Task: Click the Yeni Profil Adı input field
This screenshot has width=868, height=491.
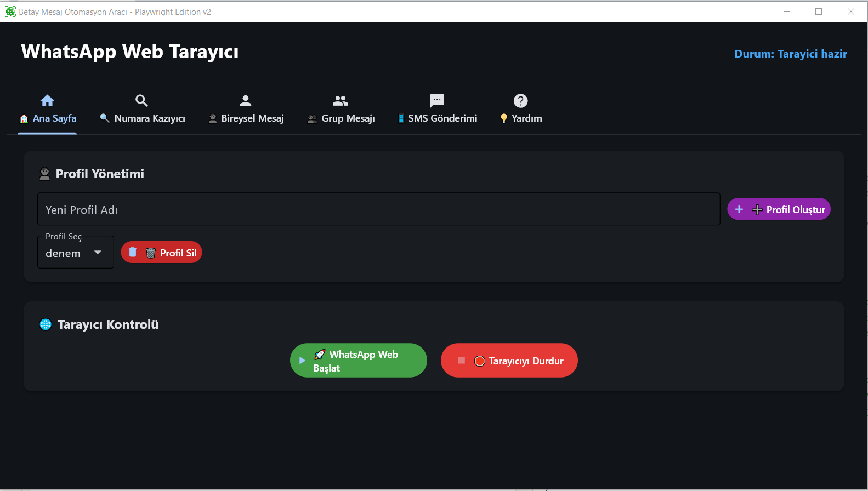Action: pos(378,209)
